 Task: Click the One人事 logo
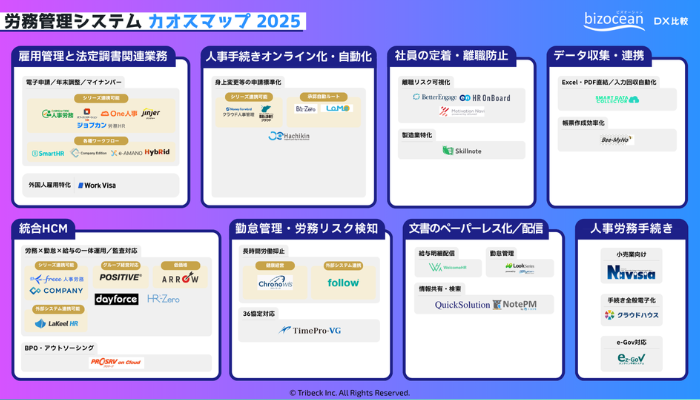119,114
